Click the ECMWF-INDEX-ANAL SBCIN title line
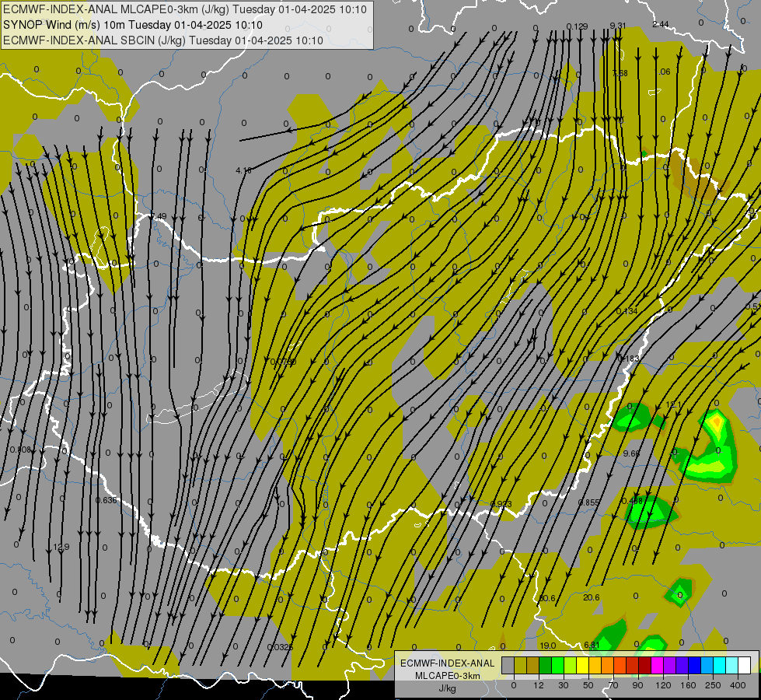The image size is (761, 700). click(x=163, y=40)
